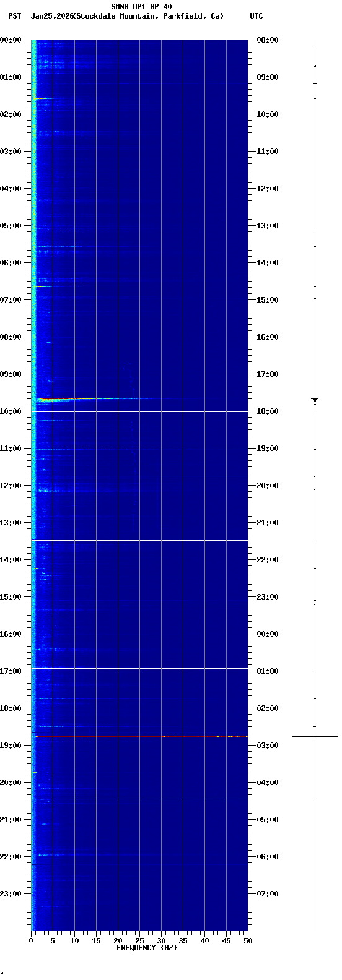This screenshot has height=980, width=342.
Task: Click the 45 Hz frequency tick label
Action: point(226,941)
